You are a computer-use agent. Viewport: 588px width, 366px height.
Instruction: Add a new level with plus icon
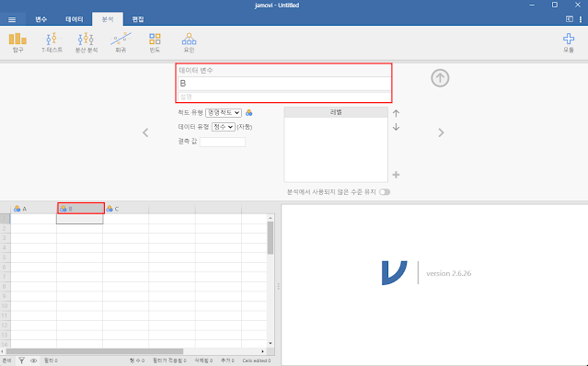tap(396, 175)
